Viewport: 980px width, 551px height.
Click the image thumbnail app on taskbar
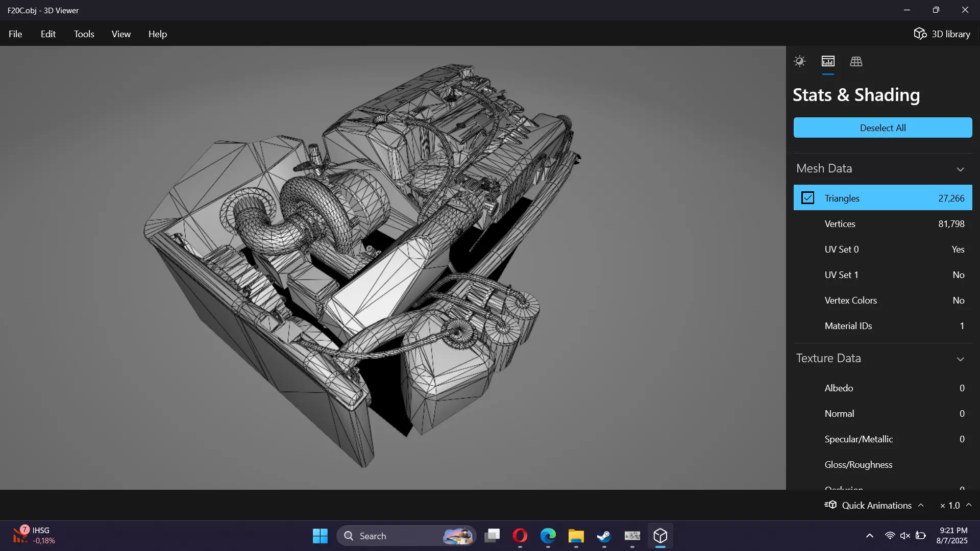[632, 536]
